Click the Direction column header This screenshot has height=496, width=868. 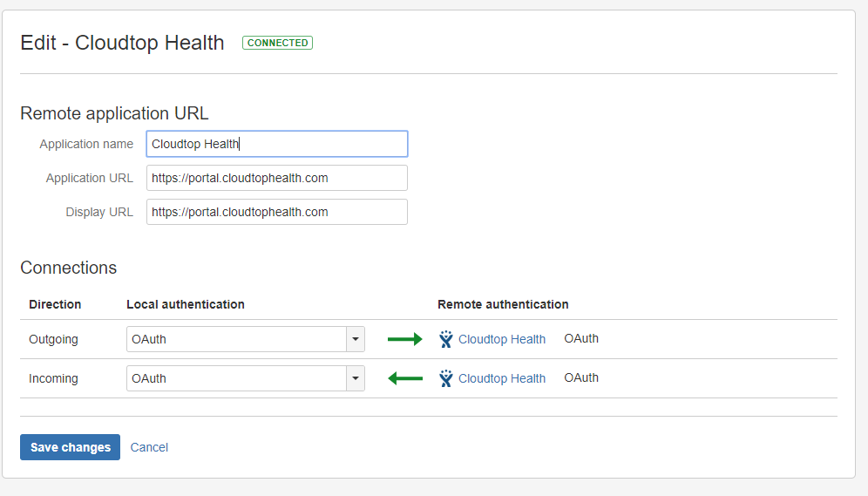coord(55,304)
